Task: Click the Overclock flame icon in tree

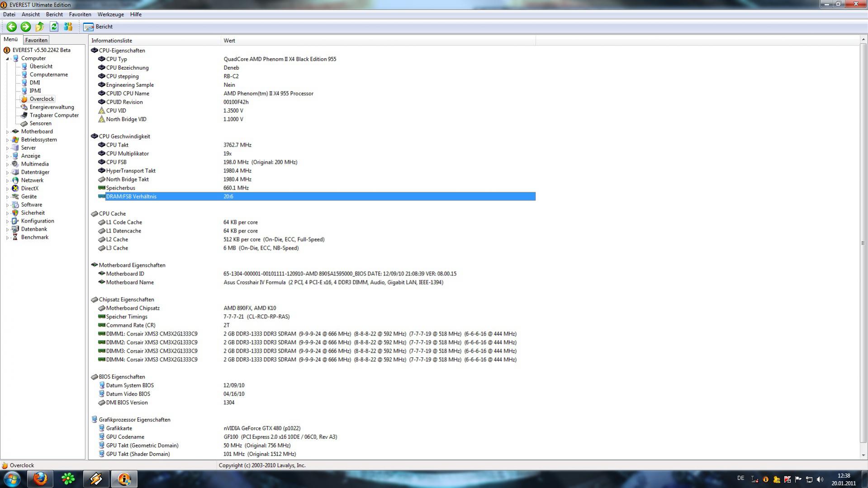Action: [24, 99]
